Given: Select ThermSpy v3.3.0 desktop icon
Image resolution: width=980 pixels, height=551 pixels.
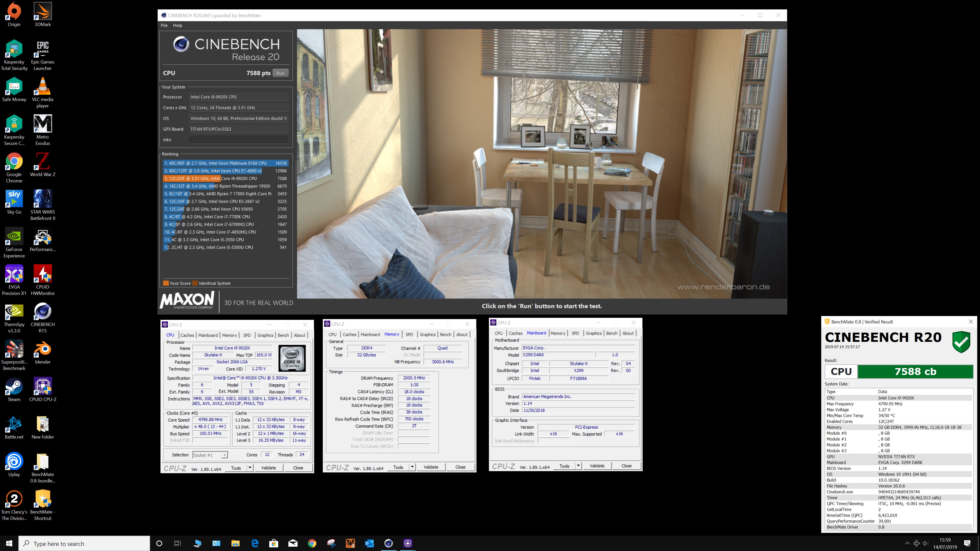Looking at the screenshot, I should tap(14, 318).
